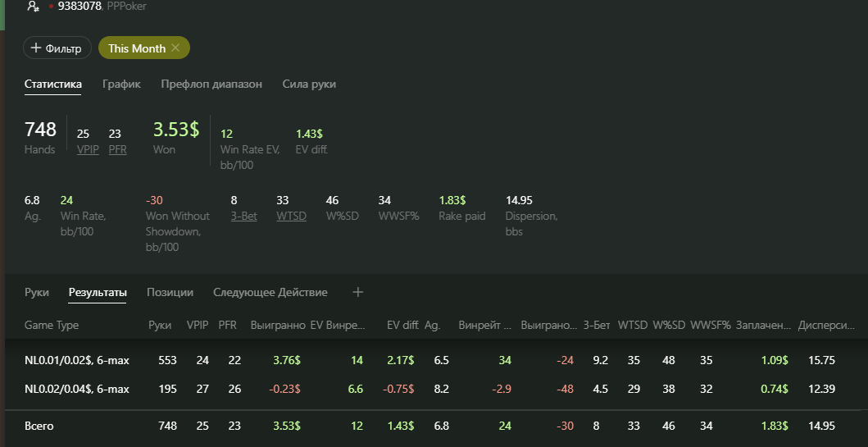The image size is (868, 447).
Task: Open the Фильтр add-filter button
Action: 57,48
